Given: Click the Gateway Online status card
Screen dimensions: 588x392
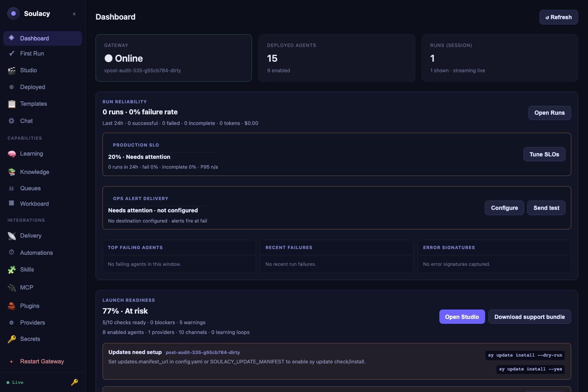Looking at the screenshot, I should point(174,58).
